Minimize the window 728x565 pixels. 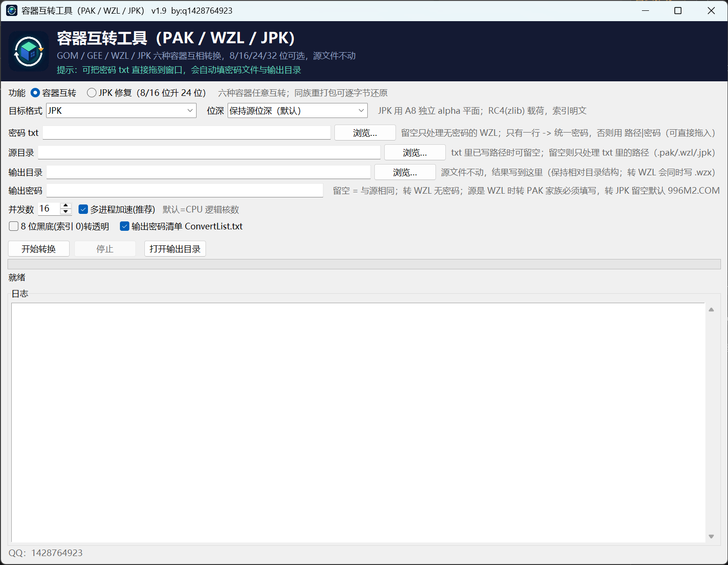(645, 10)
